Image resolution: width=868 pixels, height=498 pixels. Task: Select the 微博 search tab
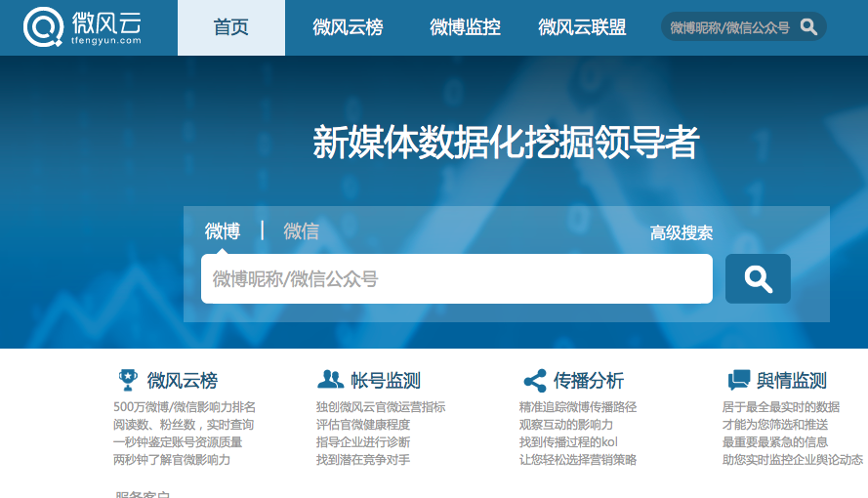tap(223, 231)
